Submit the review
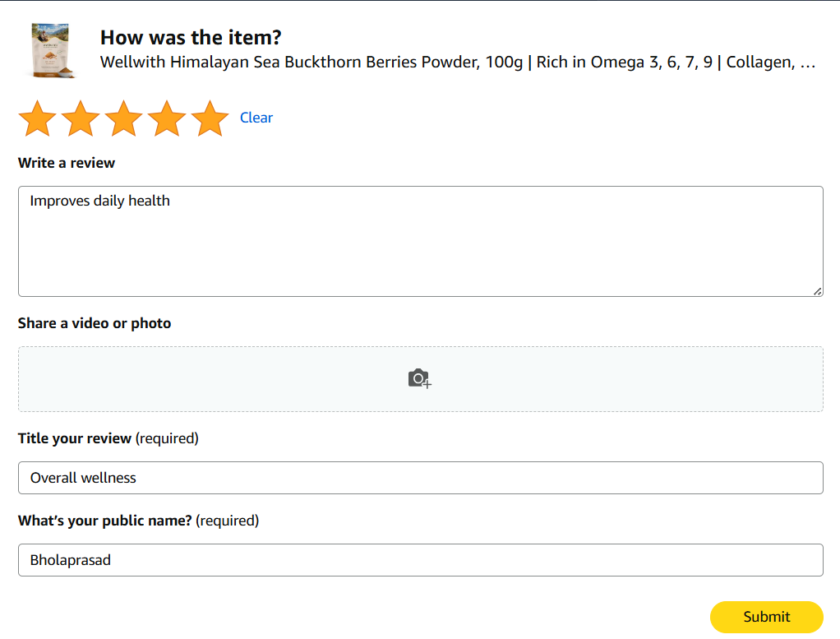Screen dimensions: 840x639 coord(766,617)
